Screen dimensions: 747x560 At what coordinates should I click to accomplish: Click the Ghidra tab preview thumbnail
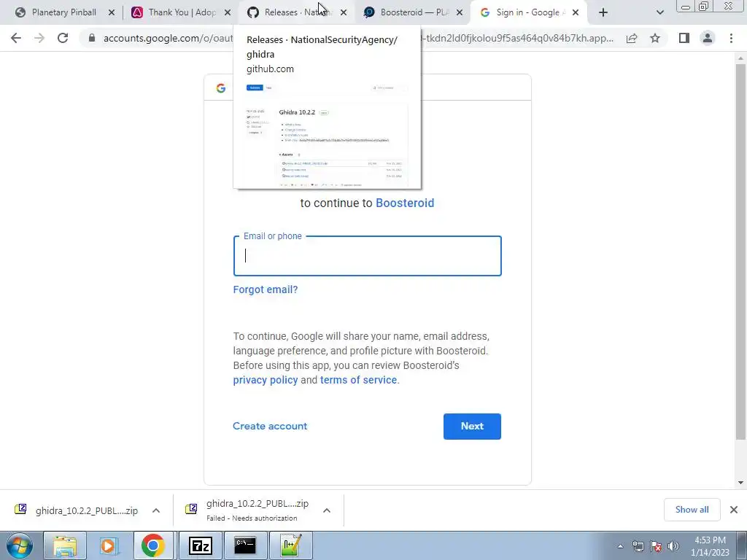328,134
